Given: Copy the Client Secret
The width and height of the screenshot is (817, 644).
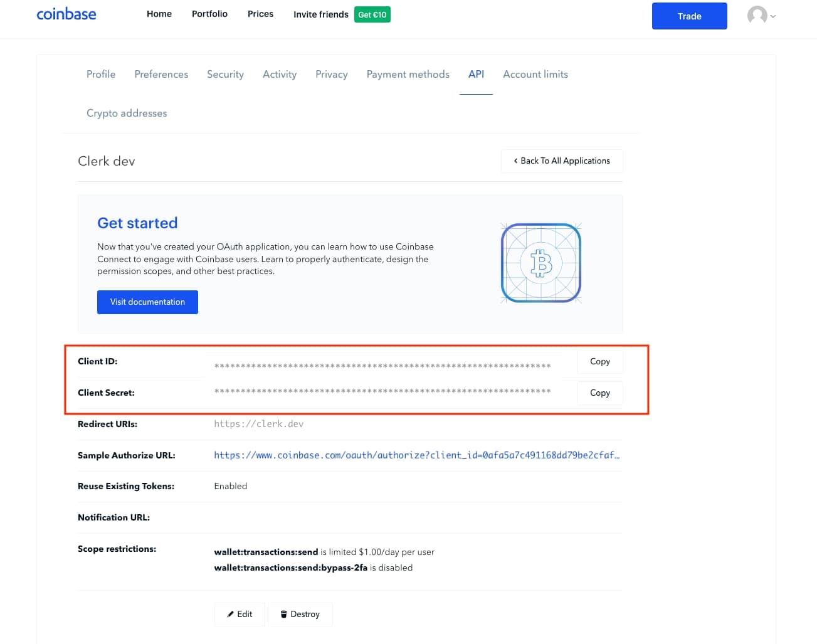Looking at the screenshot, I should (600, 393).
